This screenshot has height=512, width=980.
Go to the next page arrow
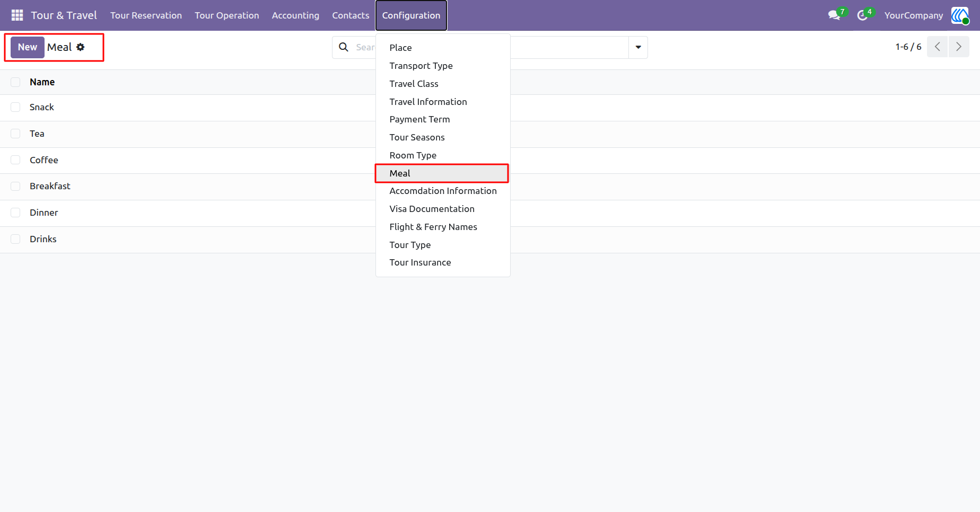click(959, 47)
